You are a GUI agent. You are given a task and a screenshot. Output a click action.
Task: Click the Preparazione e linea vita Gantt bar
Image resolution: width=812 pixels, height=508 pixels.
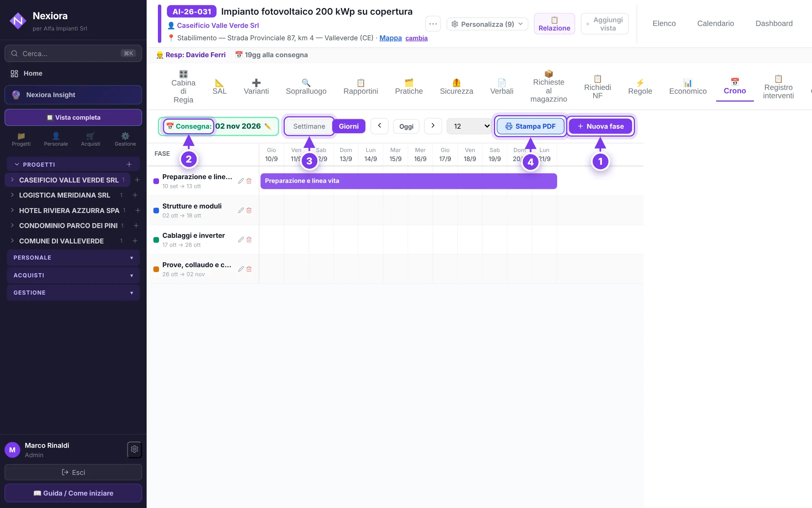click(x=409, y=181)
